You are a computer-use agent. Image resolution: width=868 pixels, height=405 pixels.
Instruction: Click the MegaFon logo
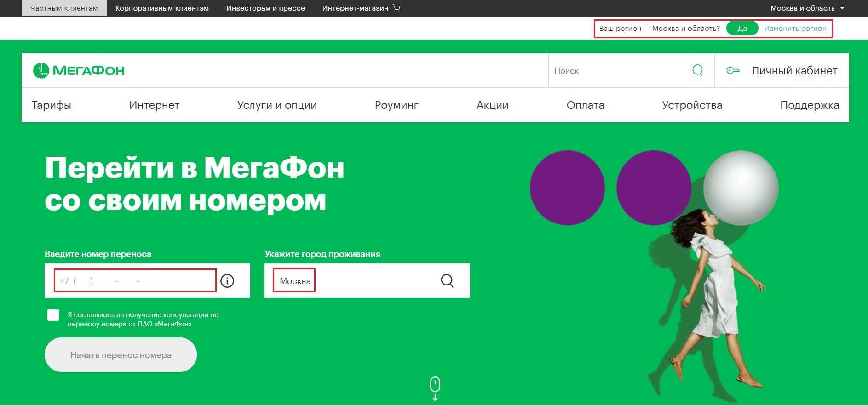79,70
